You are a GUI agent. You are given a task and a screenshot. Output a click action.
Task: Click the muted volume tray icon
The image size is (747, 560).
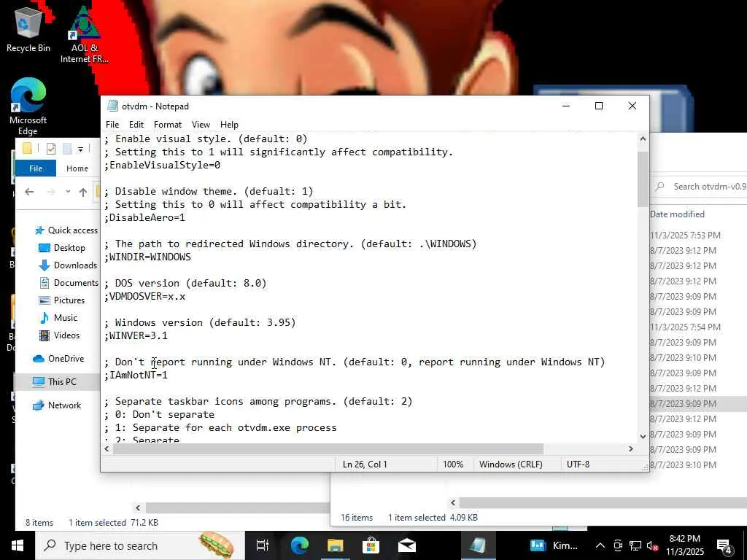653,545
